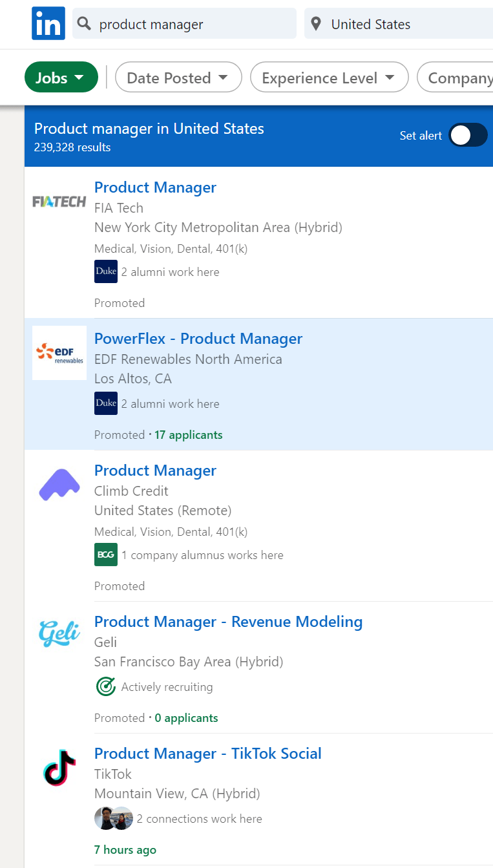The width and height of the screenshot is (493, 868).
Task: Open the Jobs filter dropdown
Action: pos(61,78)
